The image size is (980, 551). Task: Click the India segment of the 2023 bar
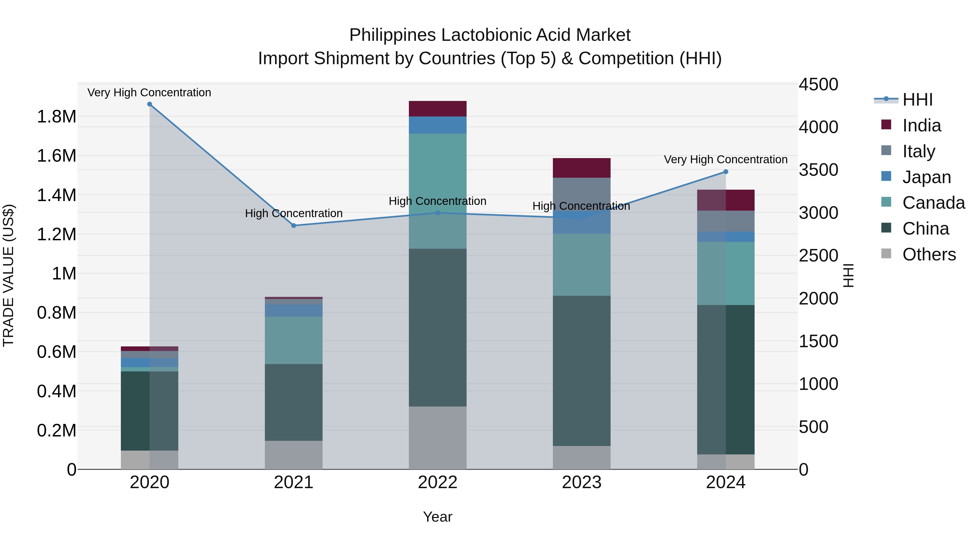582,168
